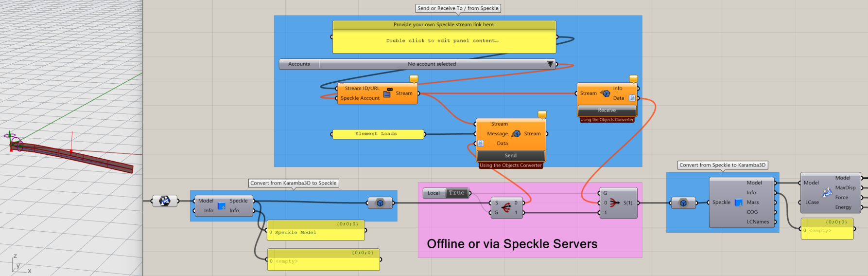Select the Karamba-to-Speckle converter blue cube icon

[x=222, y=206]
